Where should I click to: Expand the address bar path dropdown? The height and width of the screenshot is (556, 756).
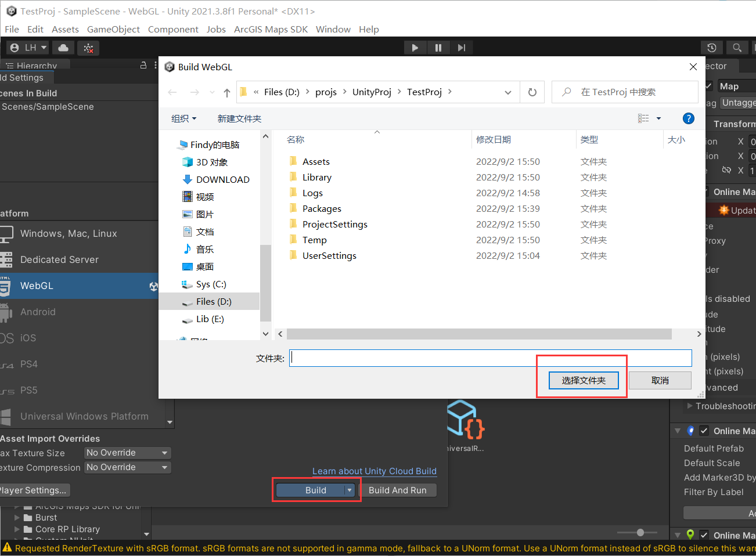click(508, 92)
